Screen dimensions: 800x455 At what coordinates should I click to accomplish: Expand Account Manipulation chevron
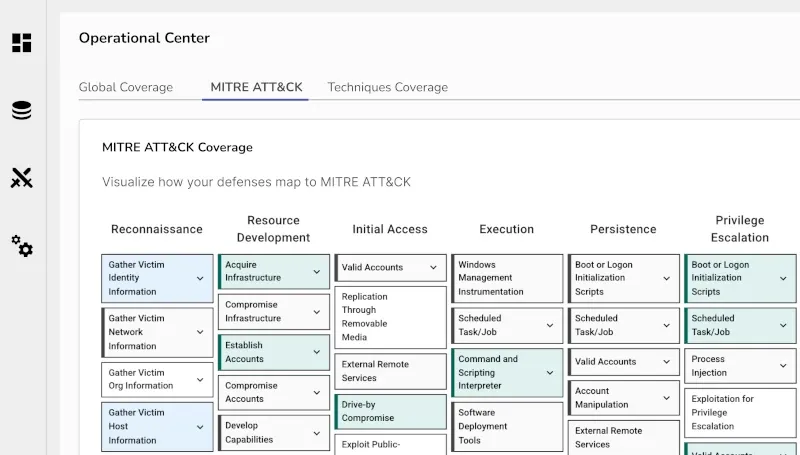coord(666,398)
